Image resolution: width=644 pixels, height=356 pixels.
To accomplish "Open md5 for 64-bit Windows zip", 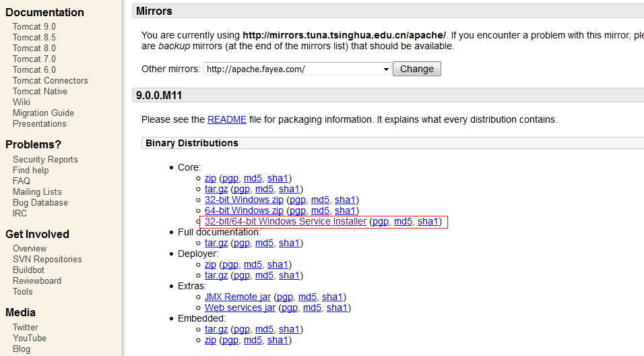I will click(x=320, y=210).
